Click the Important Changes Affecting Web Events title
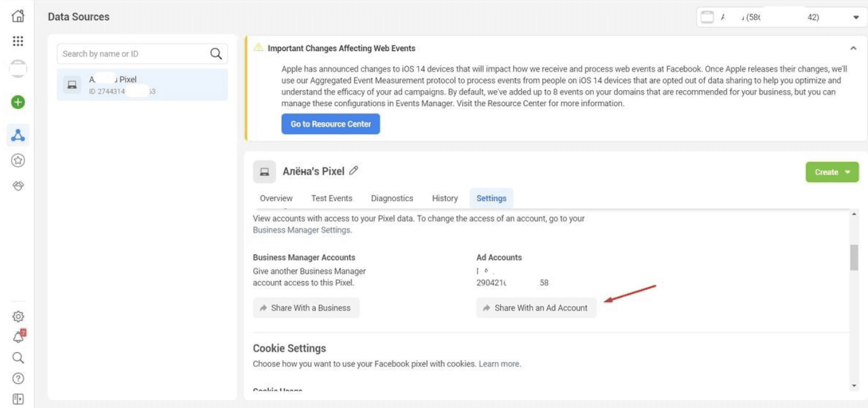 (x=342, y=48)
